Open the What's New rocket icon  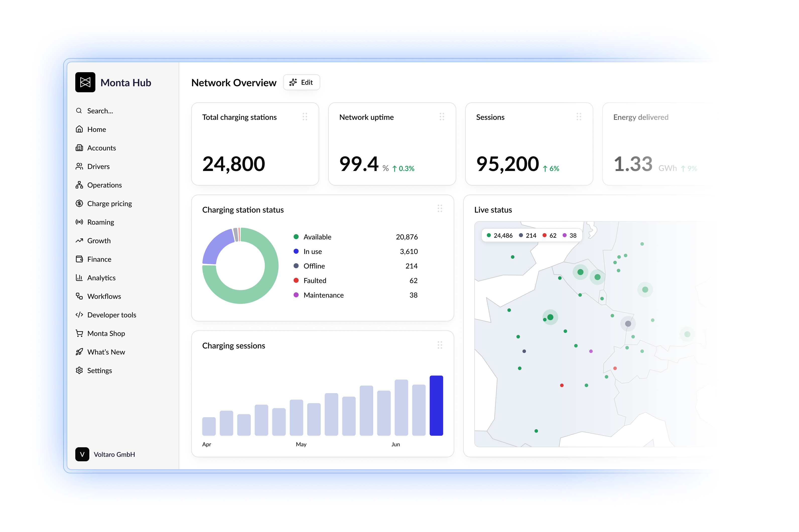[x=79, y=352]
